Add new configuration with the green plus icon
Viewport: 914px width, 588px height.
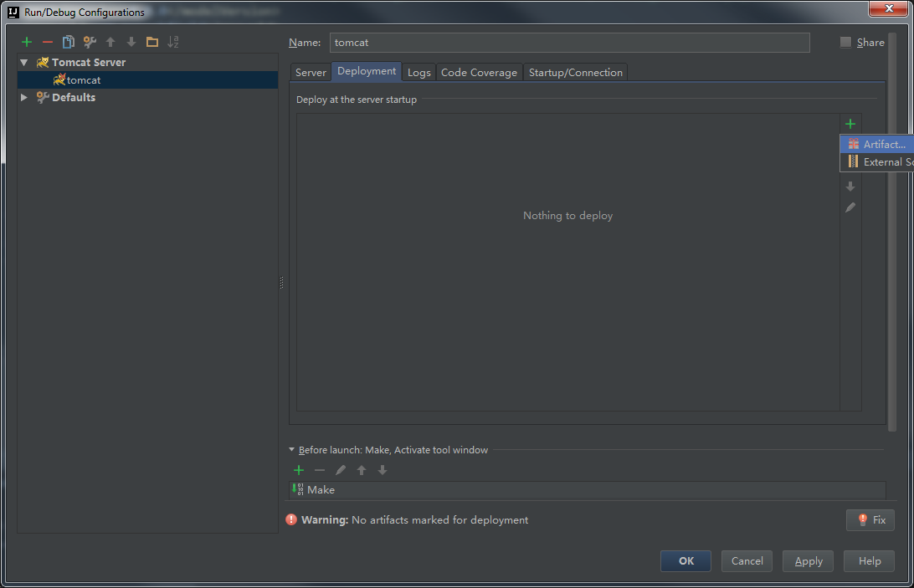(26, 42)
